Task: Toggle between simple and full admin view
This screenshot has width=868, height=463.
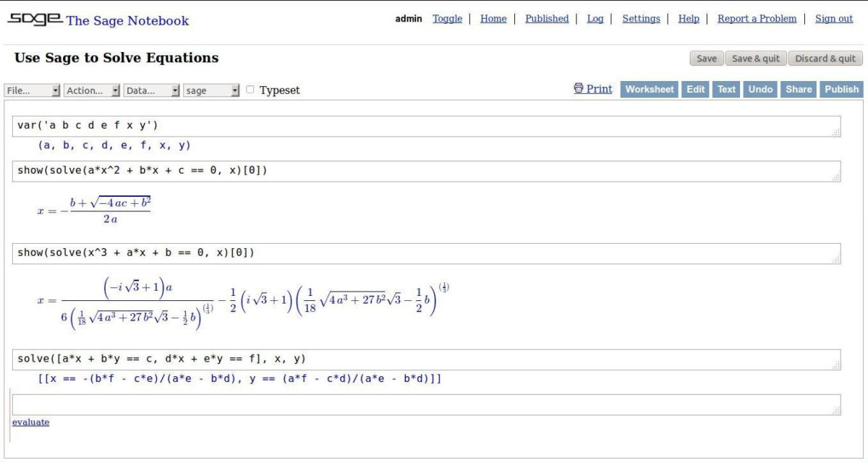Action: point(447,18)
